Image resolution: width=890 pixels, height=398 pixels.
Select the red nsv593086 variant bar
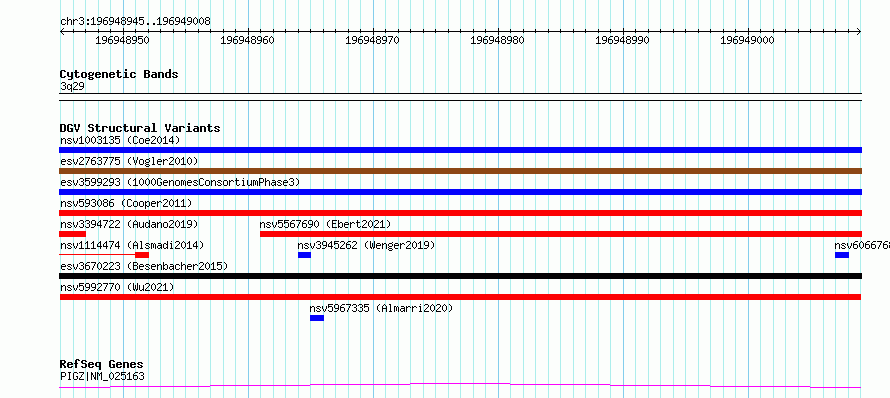coord(460,213)
